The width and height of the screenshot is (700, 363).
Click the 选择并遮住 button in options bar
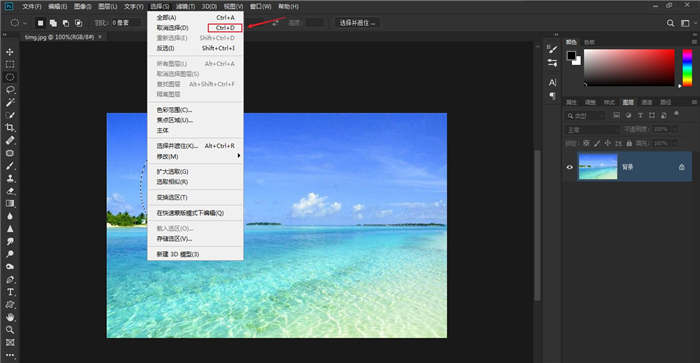358,23
